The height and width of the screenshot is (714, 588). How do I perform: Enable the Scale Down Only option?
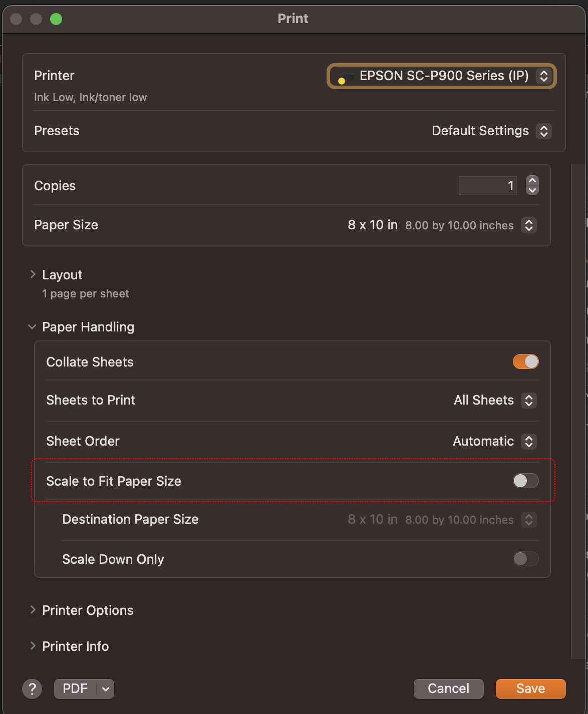(x=525, y=559)
